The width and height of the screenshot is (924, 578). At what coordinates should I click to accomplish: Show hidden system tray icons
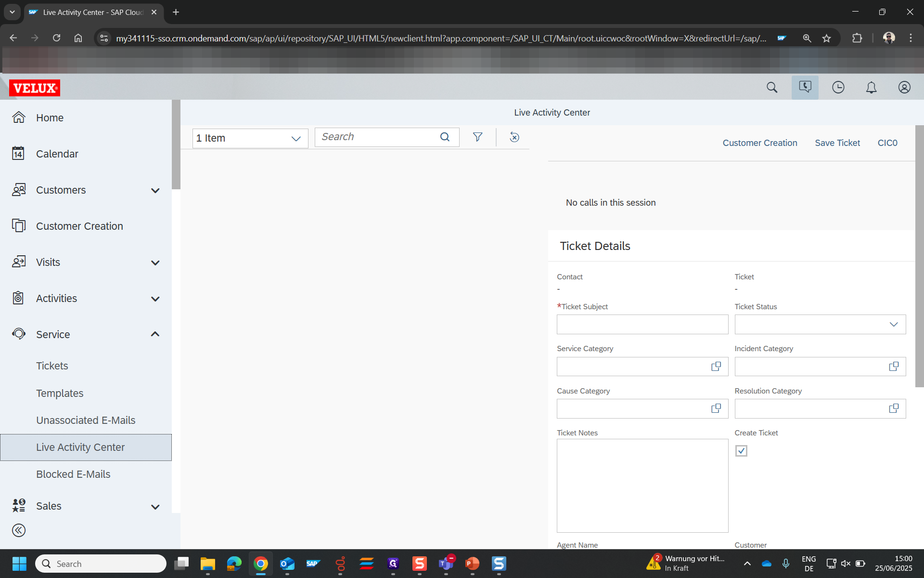(x=747, y=564)
